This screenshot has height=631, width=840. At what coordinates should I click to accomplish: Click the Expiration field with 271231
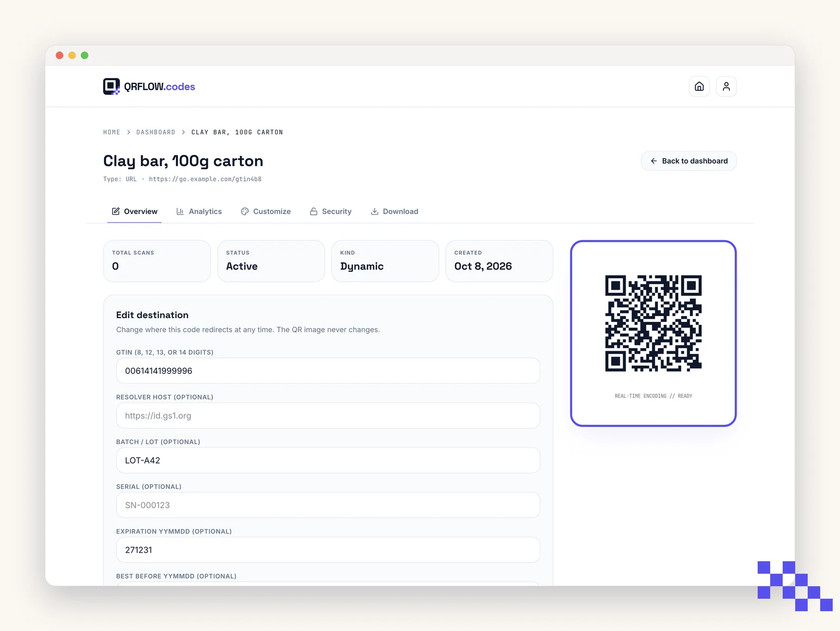(328, 550)
